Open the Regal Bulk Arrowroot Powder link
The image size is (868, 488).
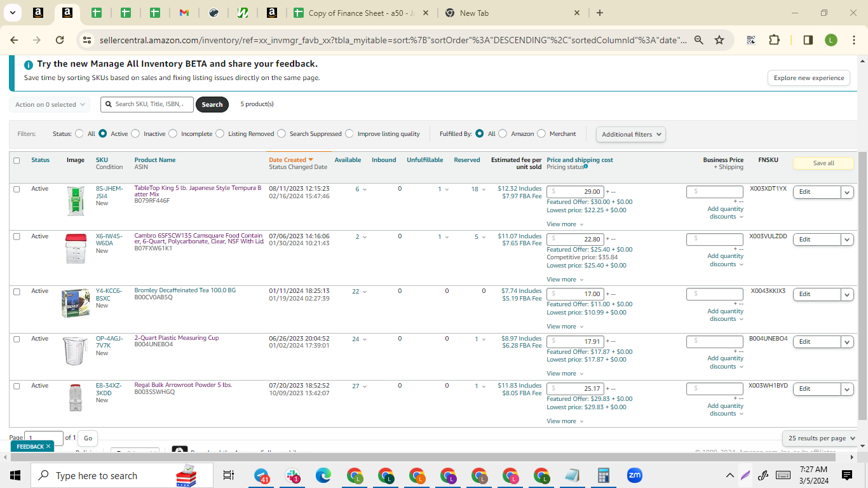tap(183, 385)
